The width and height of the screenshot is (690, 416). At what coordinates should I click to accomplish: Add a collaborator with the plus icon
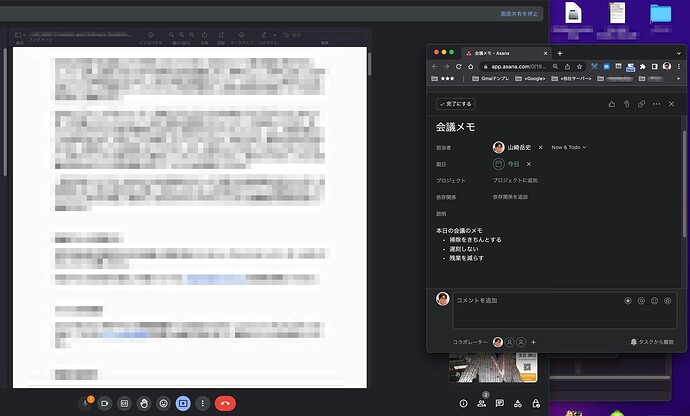[533, 342]
